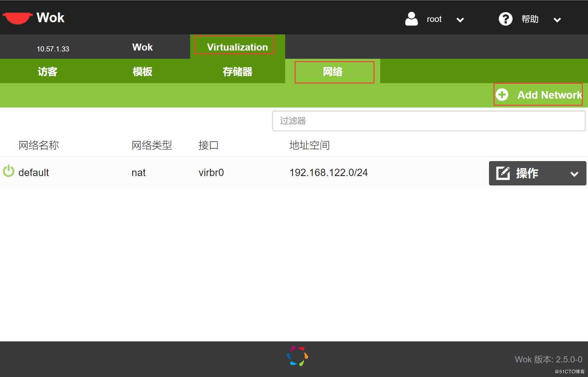Focus the 过滤器 filter input field
Viewport: 588px width, 377px height.
tap(429, 121)
